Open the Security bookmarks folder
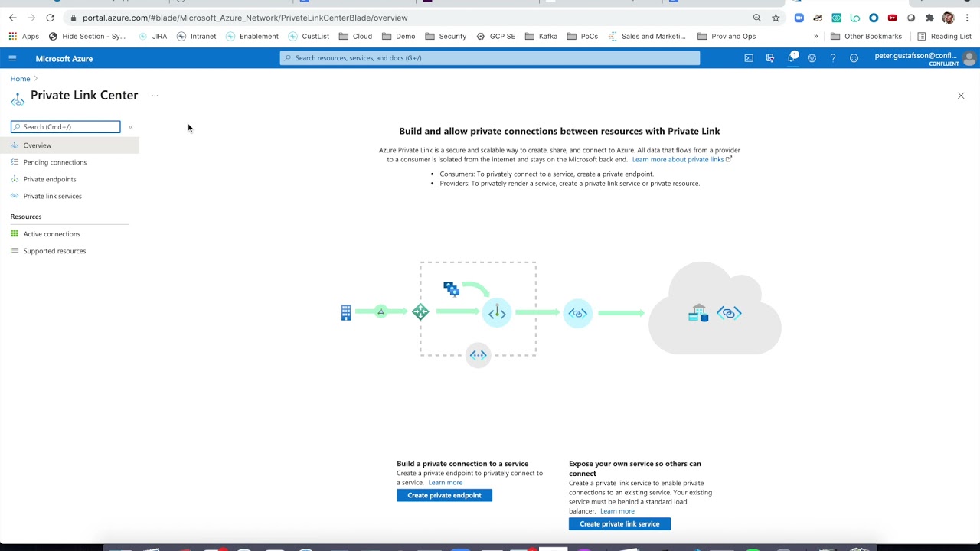Viewport: 980px width, 551px height. click(446, 36)
